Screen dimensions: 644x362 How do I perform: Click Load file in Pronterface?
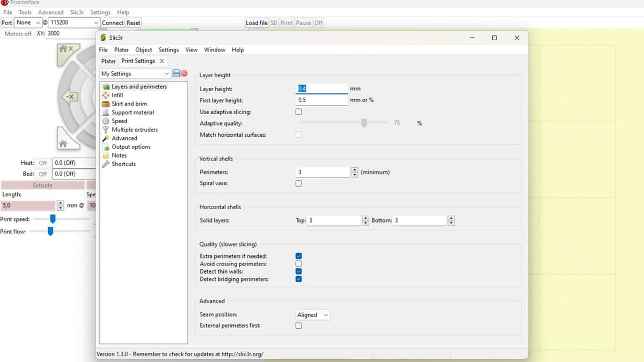[x=257, y=23]
